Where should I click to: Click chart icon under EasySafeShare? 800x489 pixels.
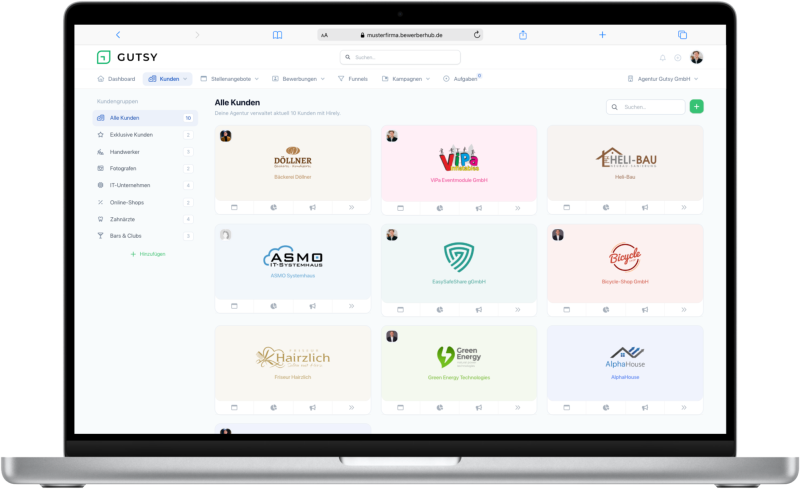click(440, 309)
